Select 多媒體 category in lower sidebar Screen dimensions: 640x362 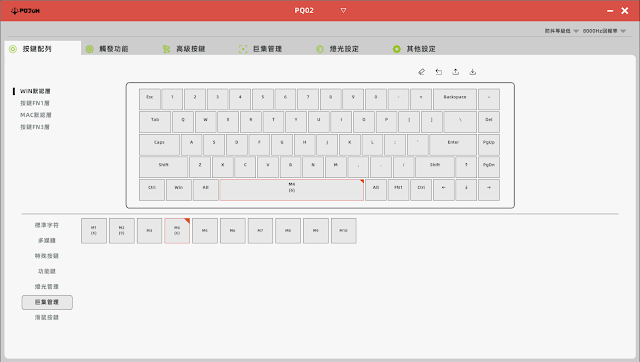tap(47, 241)
